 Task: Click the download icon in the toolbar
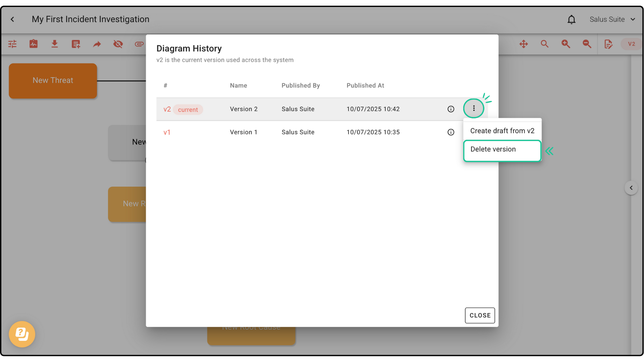(x=54, y=44)
